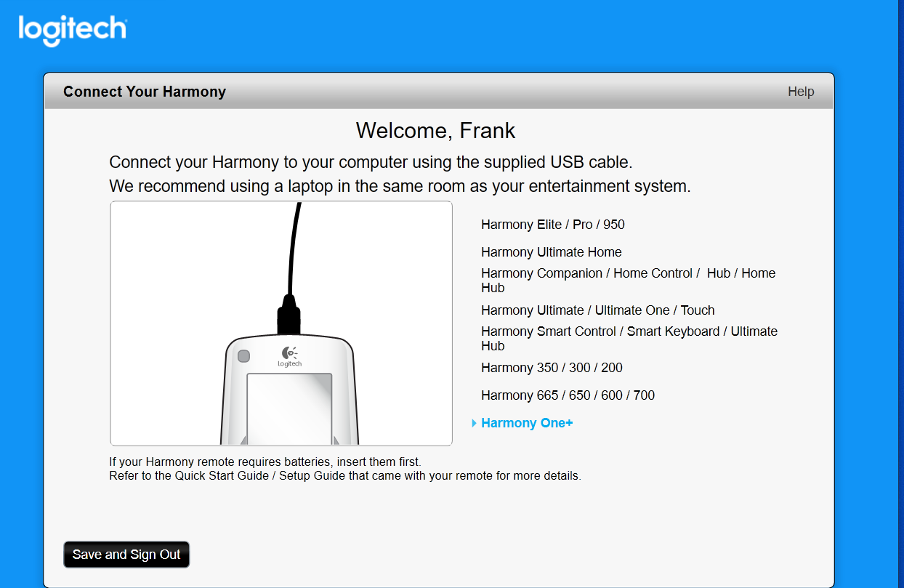
Task: Click the Logitech logo
Action: [73, 30]
